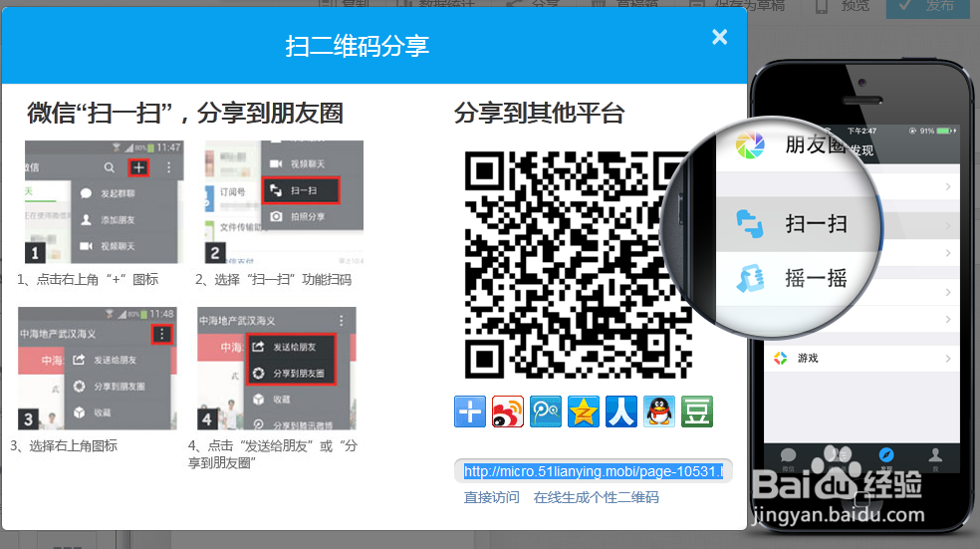This screenshot has width=980, height=549.
Task: Click caption 3、选择右上角图标
Action: [x=64, y=445]
